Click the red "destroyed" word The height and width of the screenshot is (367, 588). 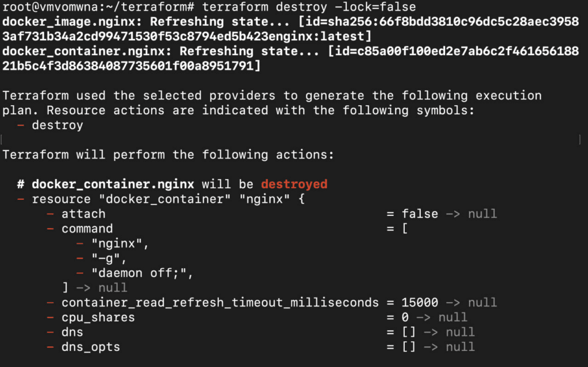click(x=294, y=184)
